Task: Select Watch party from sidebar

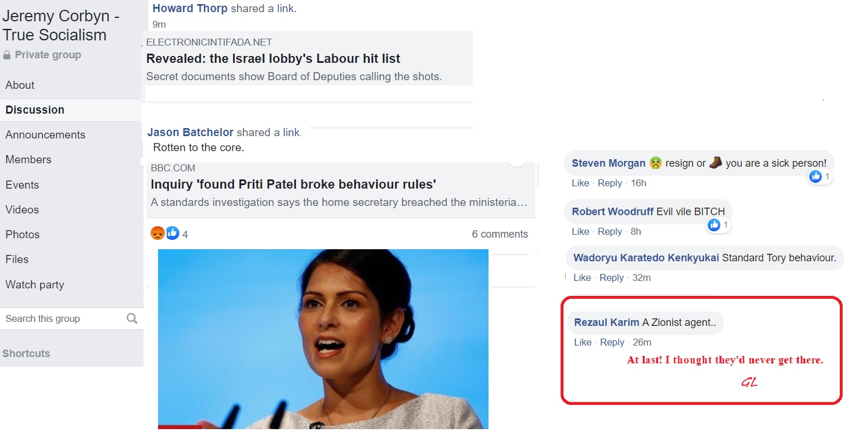Action: point(35,284)
